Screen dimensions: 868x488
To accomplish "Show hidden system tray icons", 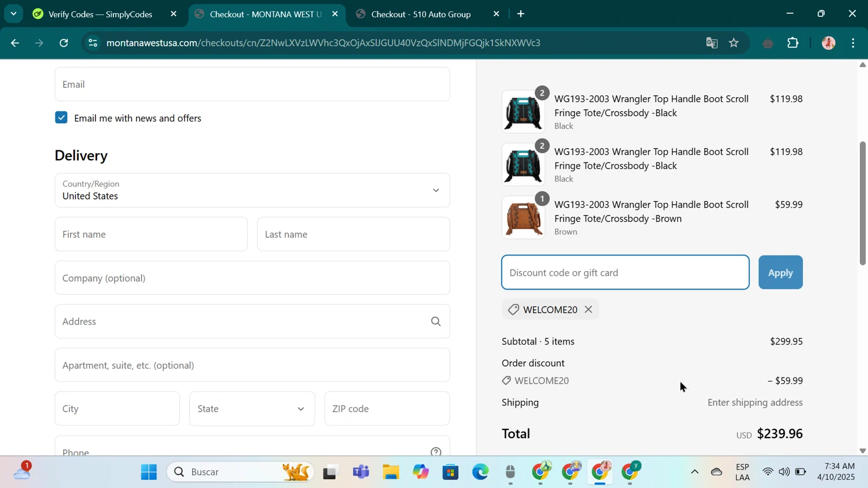I will click(695, 472).
